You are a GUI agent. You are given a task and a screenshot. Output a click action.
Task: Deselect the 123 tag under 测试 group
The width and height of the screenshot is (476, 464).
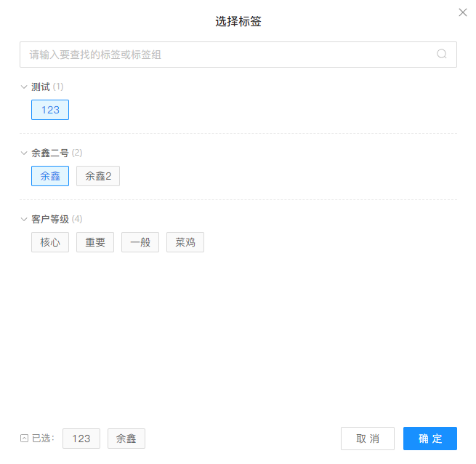point(50,110)
